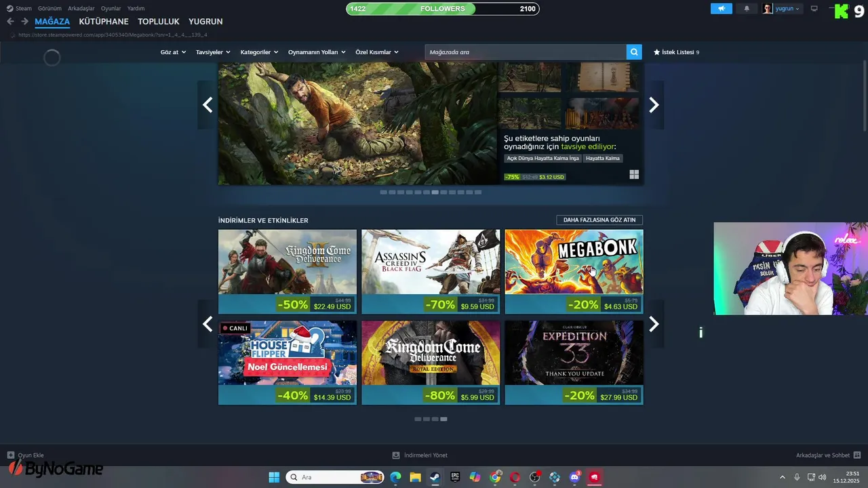Viewport: 868px width, 488px height.
Task: Open Microsoft Edge from the taskbar
Action: click(x=395, y=477)
